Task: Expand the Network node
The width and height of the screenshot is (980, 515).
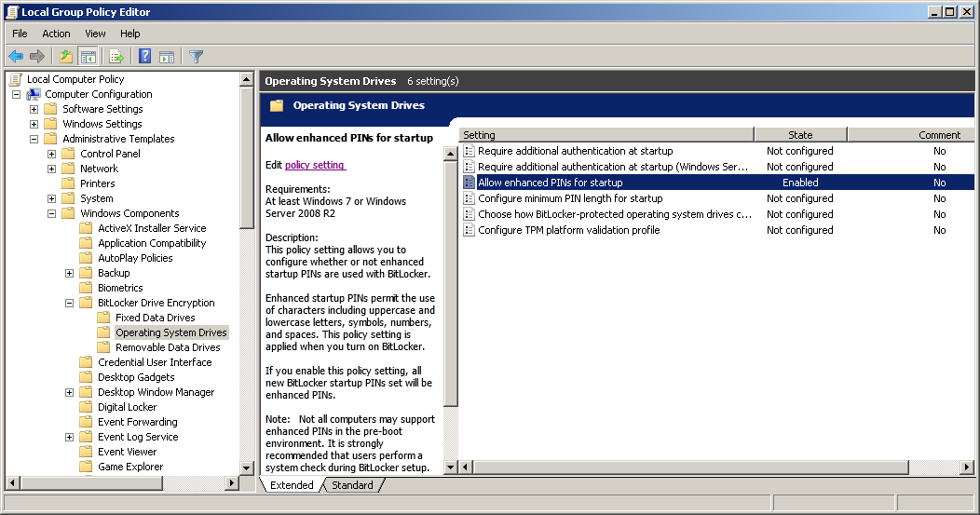Action: [x=52, y=169]
